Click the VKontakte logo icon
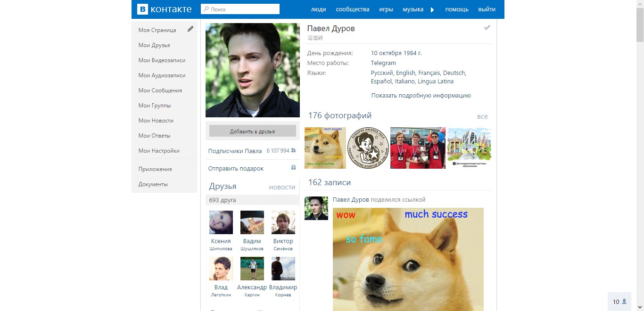644x311 pixels. pos(142,9)
